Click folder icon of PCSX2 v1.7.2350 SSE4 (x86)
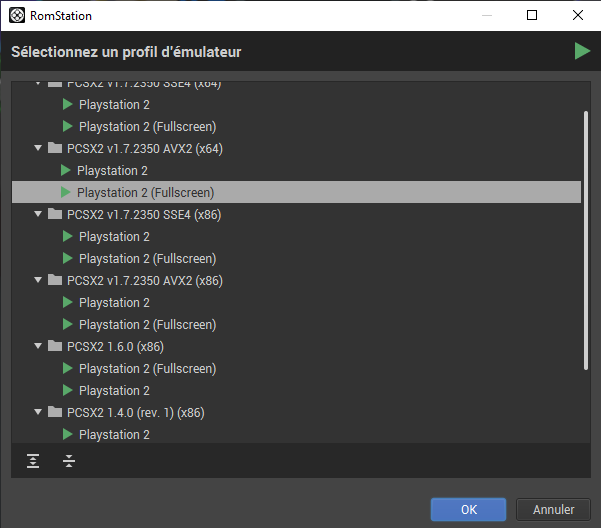Image resolution: width=601 pixels, height=528 pixels. (55, 214)
